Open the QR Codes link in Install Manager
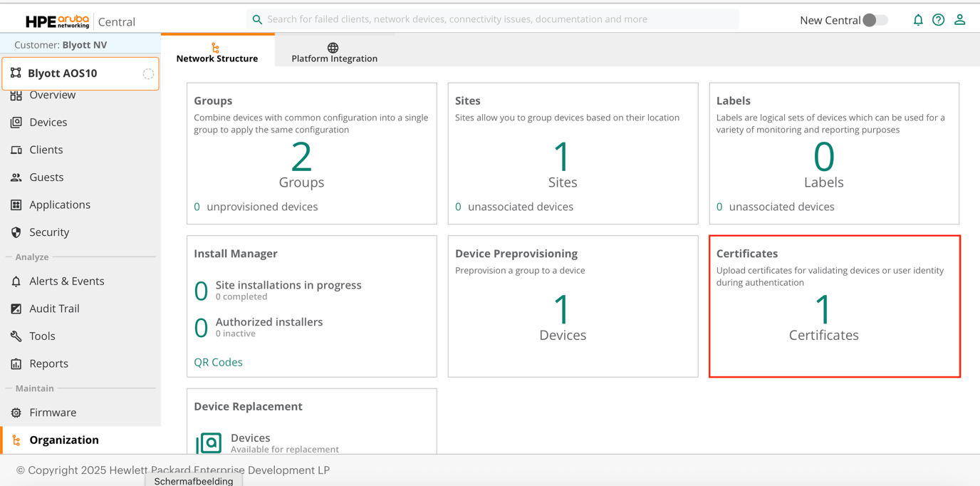 tap(218, 362)
